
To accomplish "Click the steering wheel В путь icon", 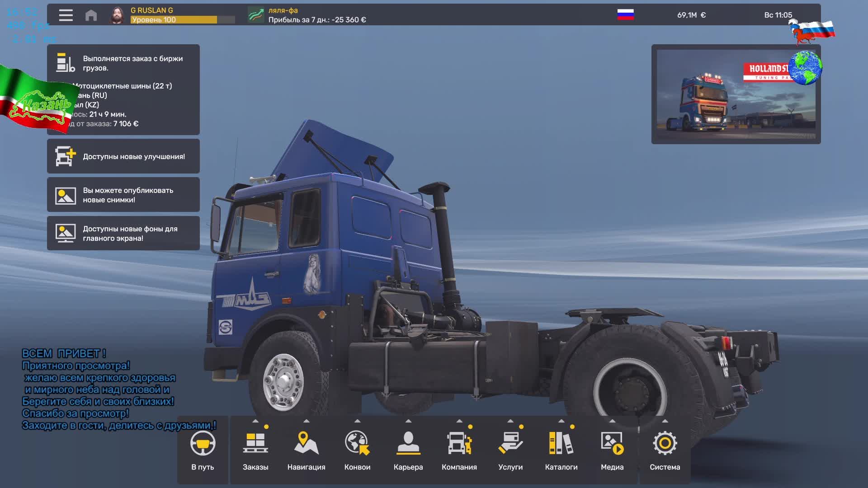I will pos(203,443).
